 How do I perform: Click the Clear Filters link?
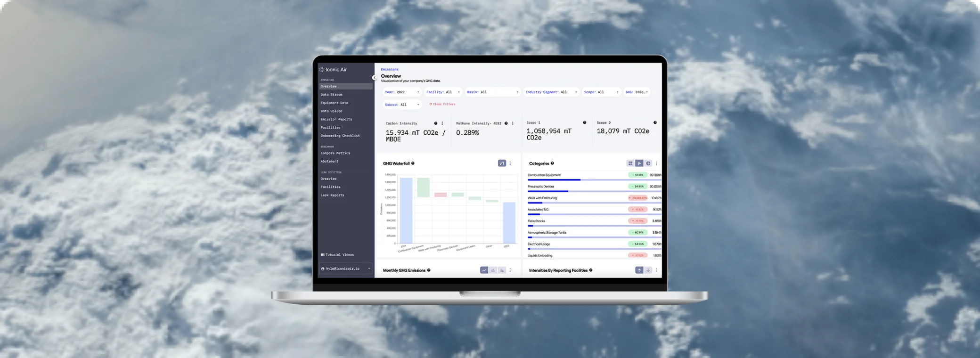pos(442,104)
